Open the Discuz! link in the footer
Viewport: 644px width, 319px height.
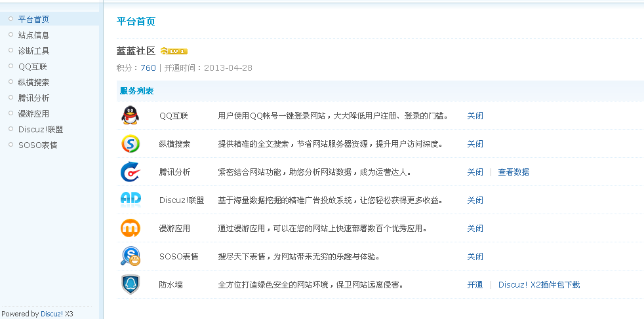click(x=52, y=314)
